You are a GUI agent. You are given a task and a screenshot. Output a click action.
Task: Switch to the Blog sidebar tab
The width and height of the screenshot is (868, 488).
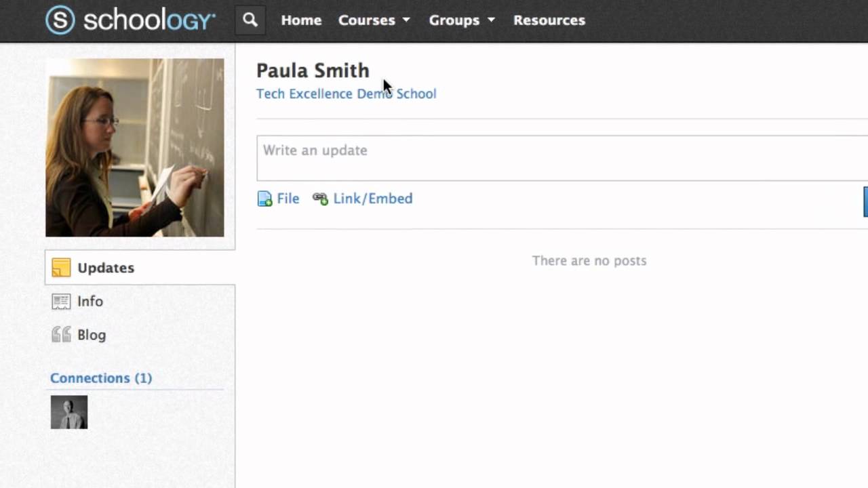click(92, 335)
